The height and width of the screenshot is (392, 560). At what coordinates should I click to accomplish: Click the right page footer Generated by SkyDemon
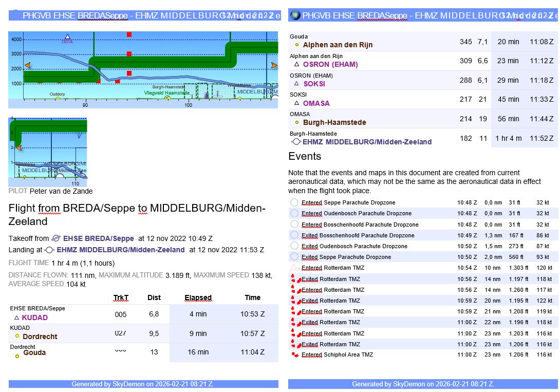tap(423, 384)
